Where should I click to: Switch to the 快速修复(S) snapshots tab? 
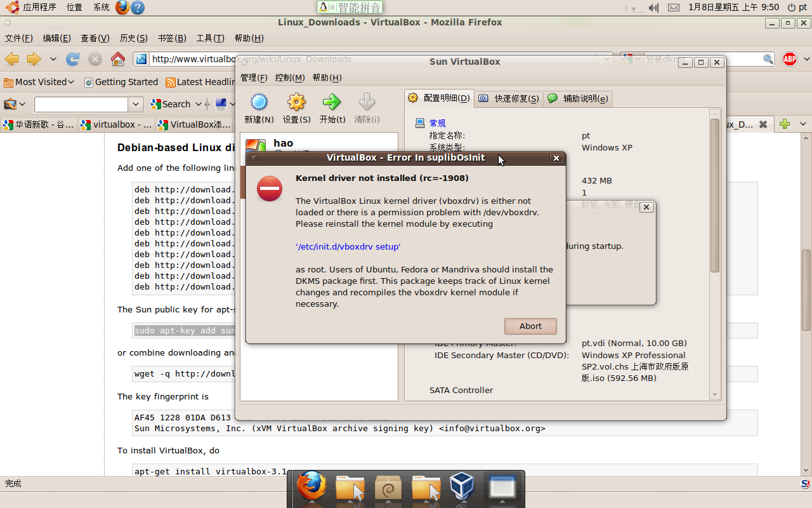point(508,98)
